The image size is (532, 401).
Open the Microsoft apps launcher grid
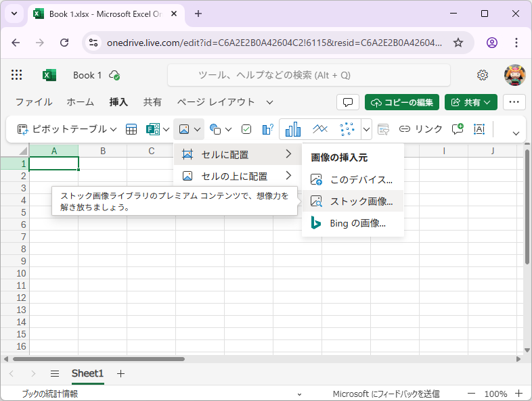click(x=16, y=75)
